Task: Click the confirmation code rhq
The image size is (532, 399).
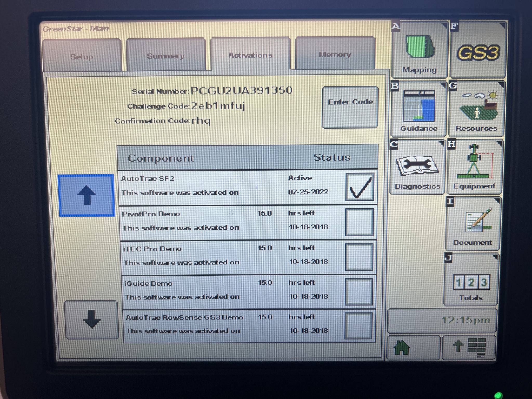Action: point(201,121)
